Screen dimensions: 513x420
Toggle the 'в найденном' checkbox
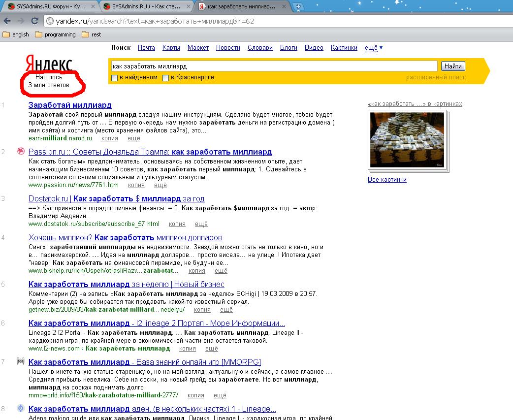pyautogui.click(x=115, y=78)
